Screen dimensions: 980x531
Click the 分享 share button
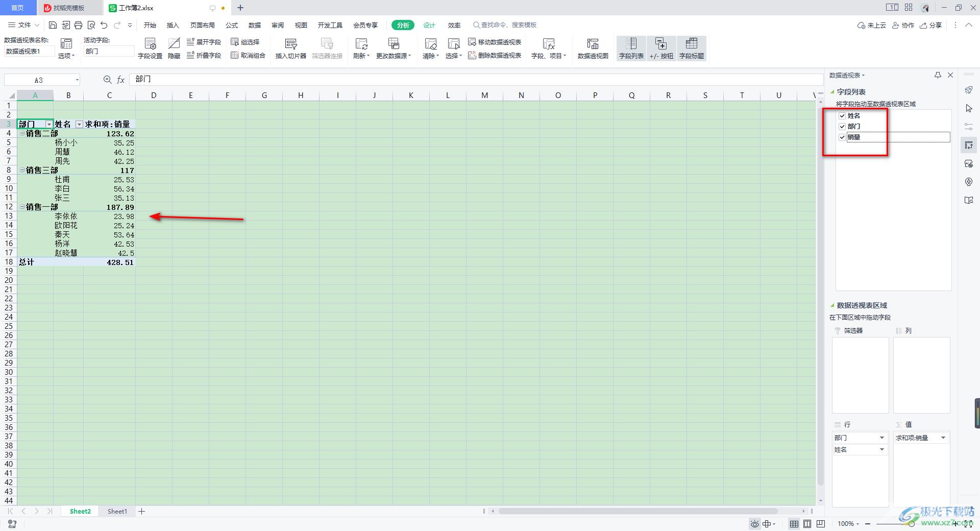pos(931,25)
